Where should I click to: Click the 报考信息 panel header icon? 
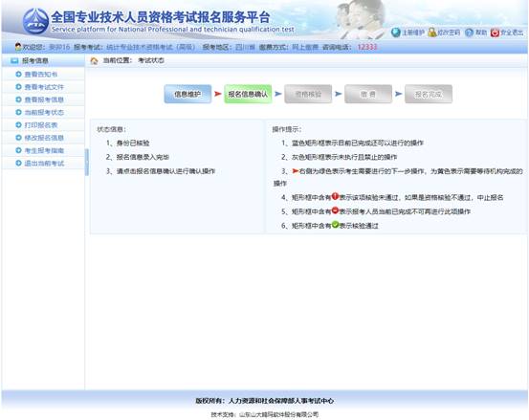point(14,60)
